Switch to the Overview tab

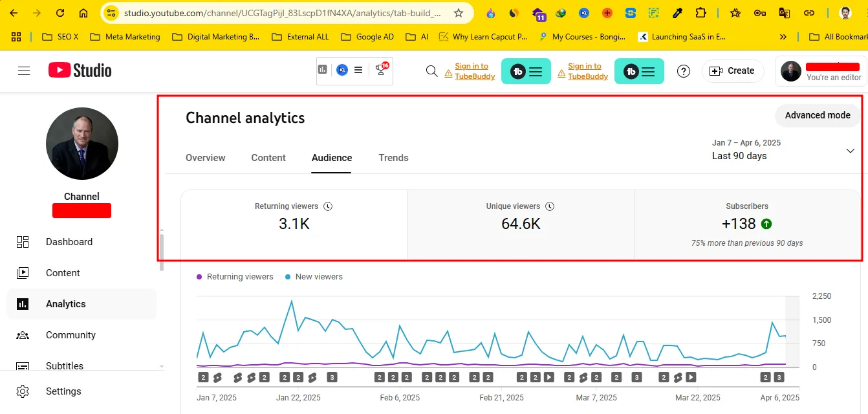point(205,158)
